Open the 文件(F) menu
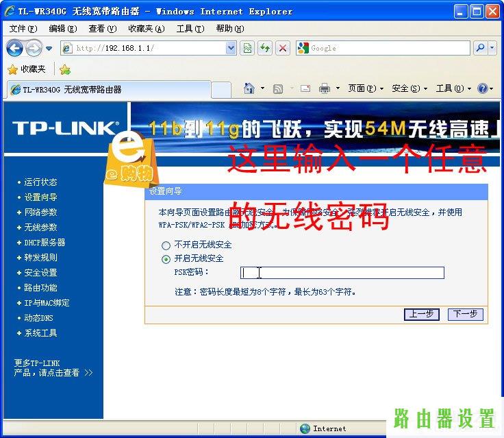This screenshot has width=504, height=438. [23, 29]
